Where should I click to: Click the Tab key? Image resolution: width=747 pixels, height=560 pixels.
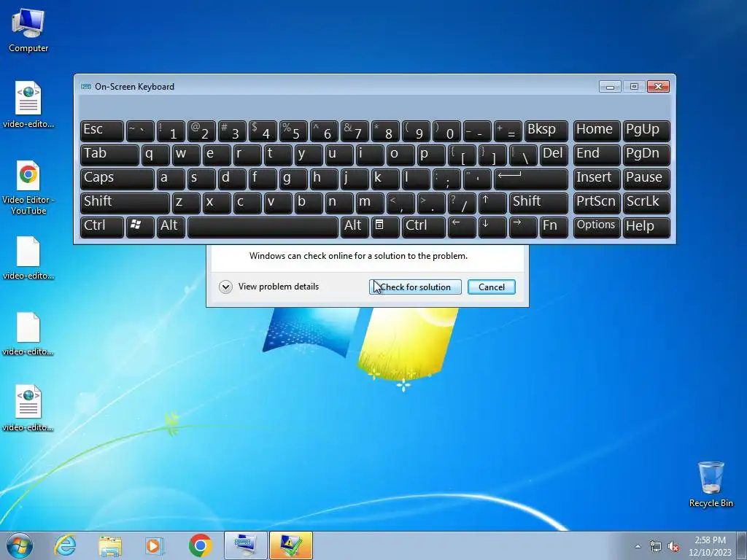tap(109, 155)
